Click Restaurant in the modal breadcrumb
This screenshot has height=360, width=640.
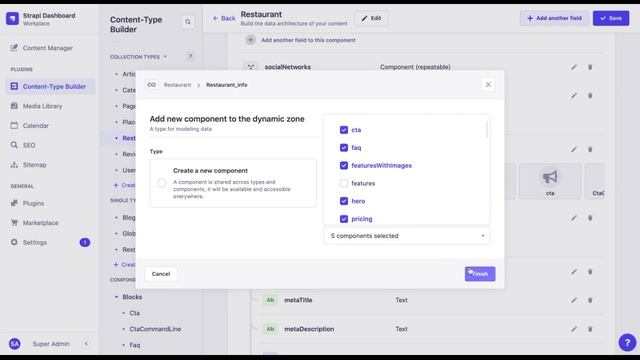point(178,85)
